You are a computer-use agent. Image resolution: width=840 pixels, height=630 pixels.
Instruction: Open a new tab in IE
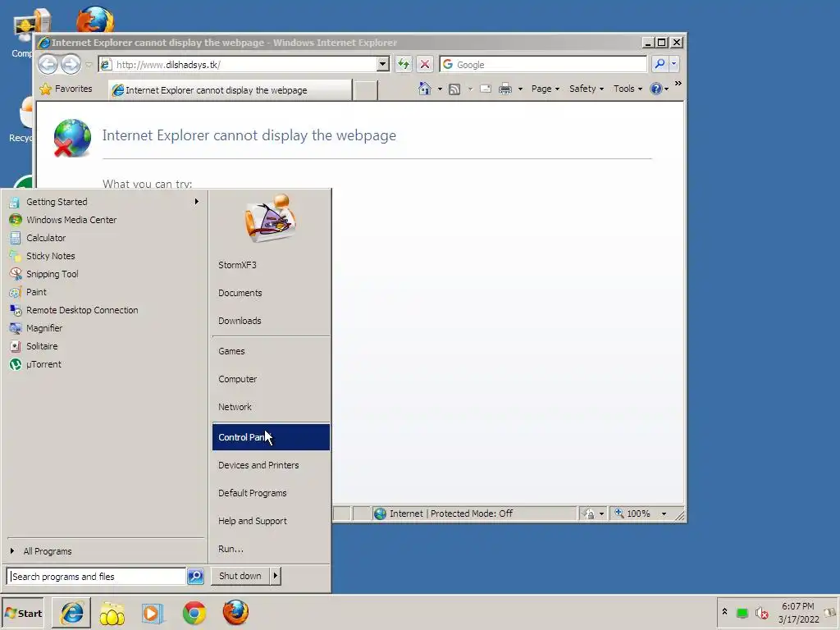(x=366, y=90)
